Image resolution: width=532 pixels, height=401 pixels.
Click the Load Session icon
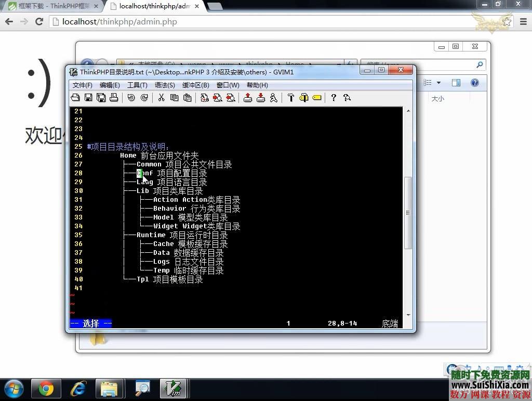pyautogui.click(x=248, y=98)
